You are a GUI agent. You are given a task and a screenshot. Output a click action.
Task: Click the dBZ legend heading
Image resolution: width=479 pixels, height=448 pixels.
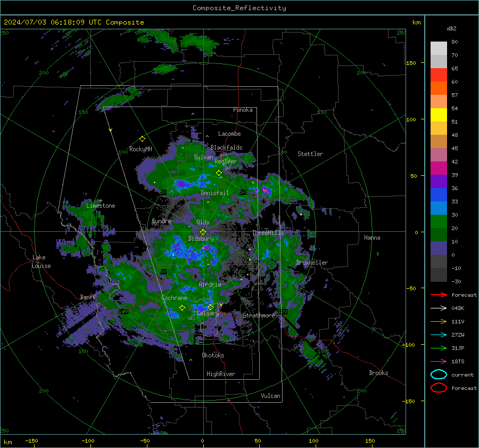pos(451,28)
